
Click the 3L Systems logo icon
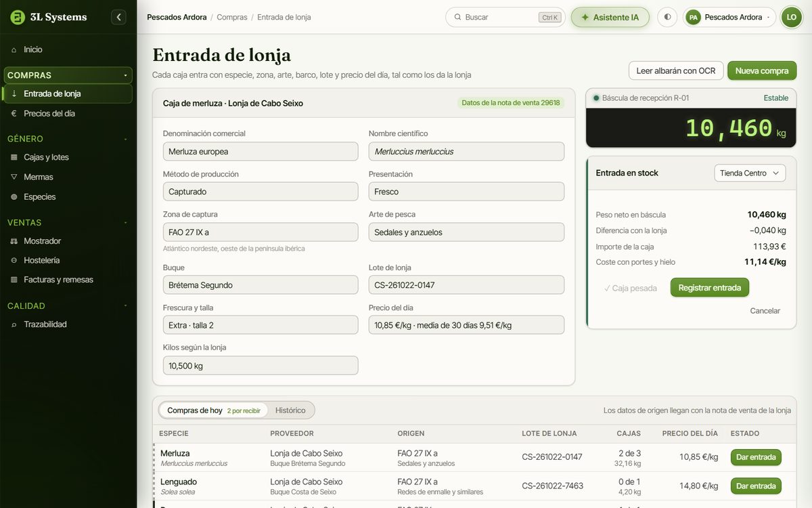pos(18,17)
